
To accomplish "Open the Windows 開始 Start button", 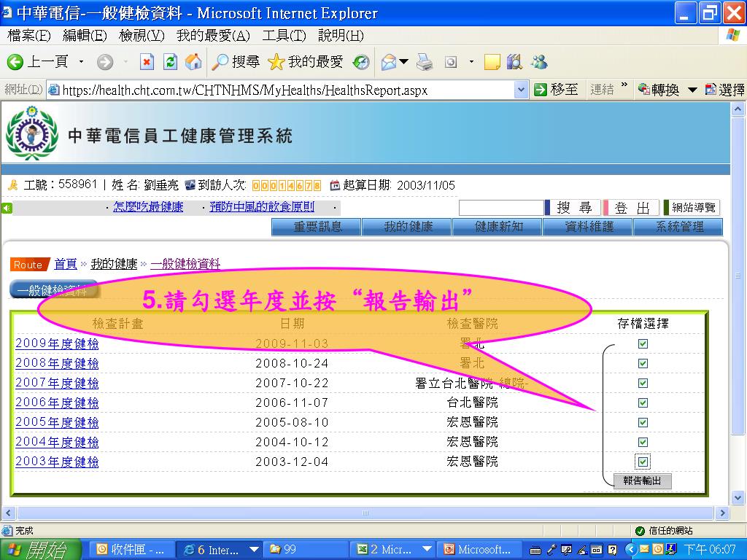I will coord(39,550).
